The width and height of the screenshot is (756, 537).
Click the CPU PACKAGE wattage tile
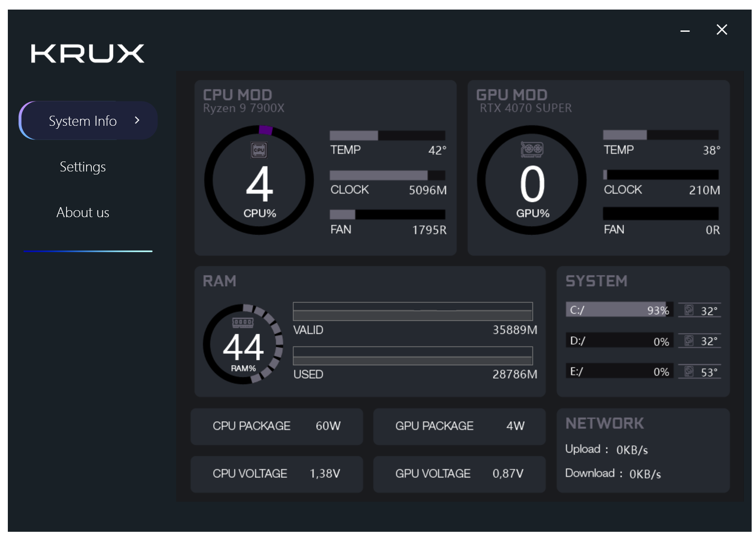click(x=277, y=426)
